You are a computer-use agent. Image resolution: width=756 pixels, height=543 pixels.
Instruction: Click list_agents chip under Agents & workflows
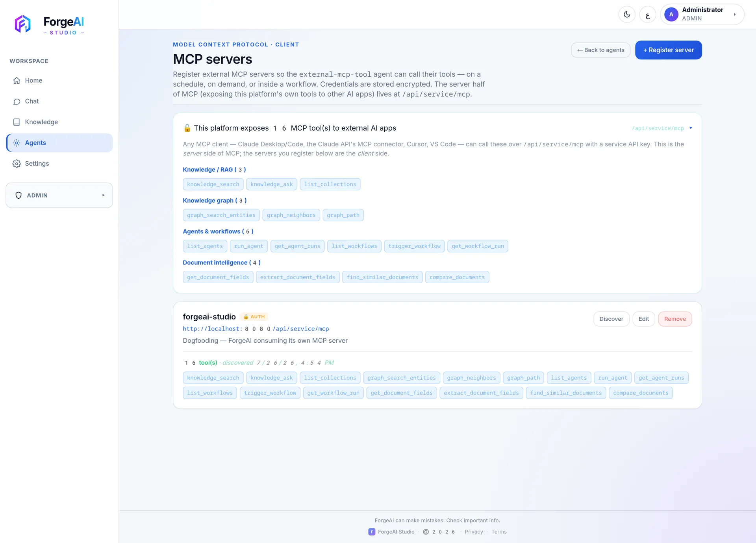[x=205, y=246]
